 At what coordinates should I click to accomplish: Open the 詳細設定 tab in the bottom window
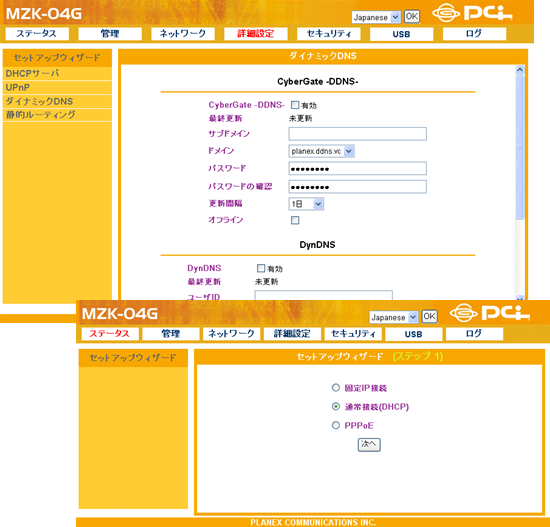pos(292,334)
